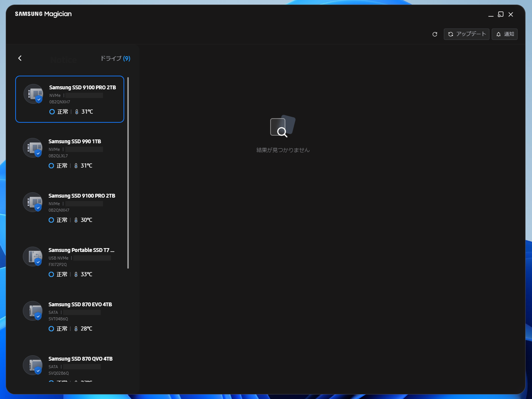Click the Samsung SSD 870 EVO 4TB drive icon
Image resolution: width=532 pixels, height=399 pixels.
[x=33, y=311]
